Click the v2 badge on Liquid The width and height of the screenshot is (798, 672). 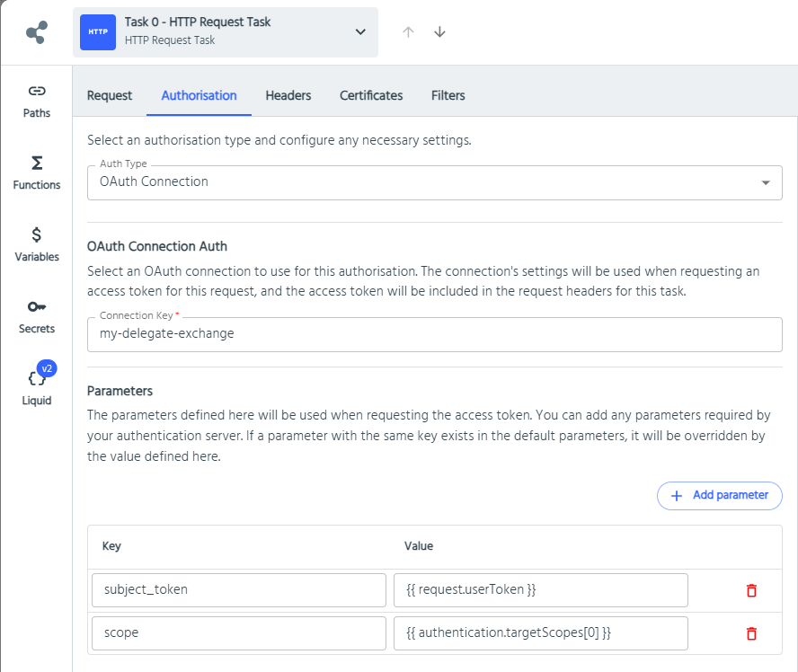[x=47, y=368]
